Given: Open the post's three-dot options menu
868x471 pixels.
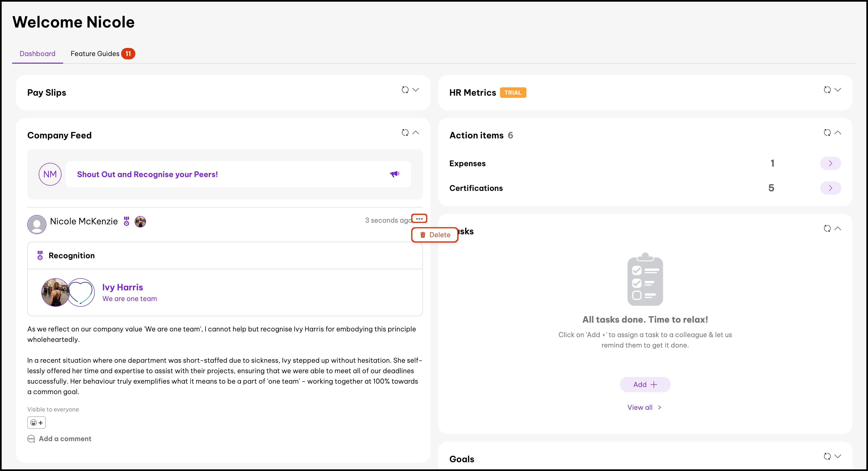Looking at the screenshot, I should tap(419, 219).
